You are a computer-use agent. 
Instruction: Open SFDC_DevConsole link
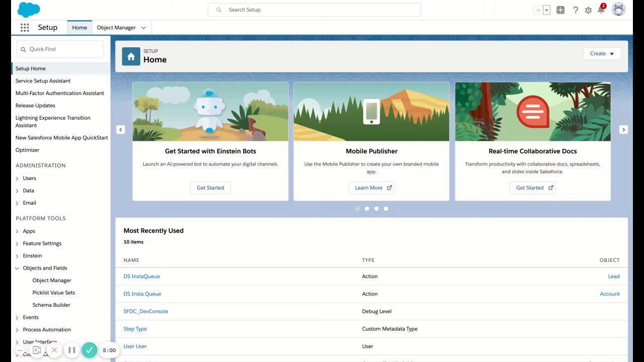point(146,311)
